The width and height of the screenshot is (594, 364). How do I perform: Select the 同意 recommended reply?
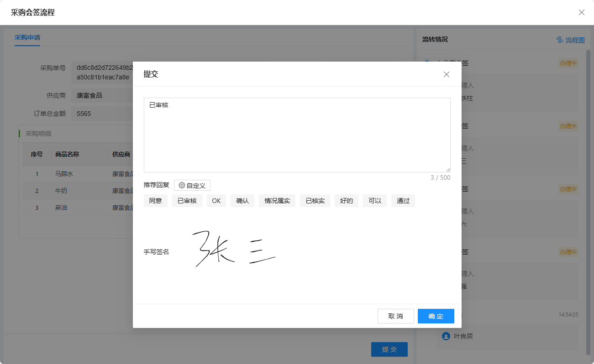point(156,201)
